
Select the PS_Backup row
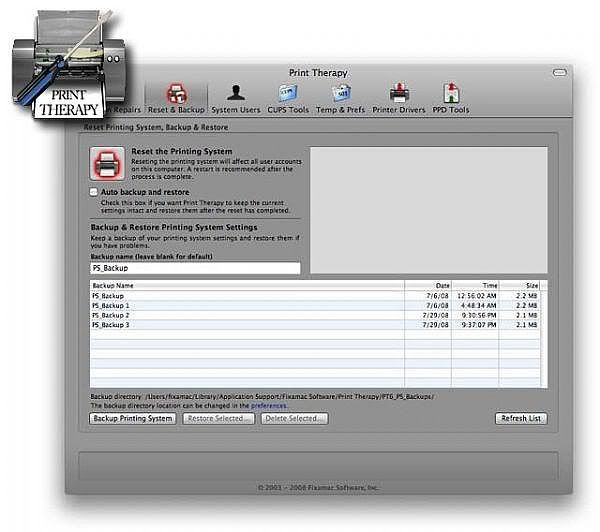pos(315,296)
